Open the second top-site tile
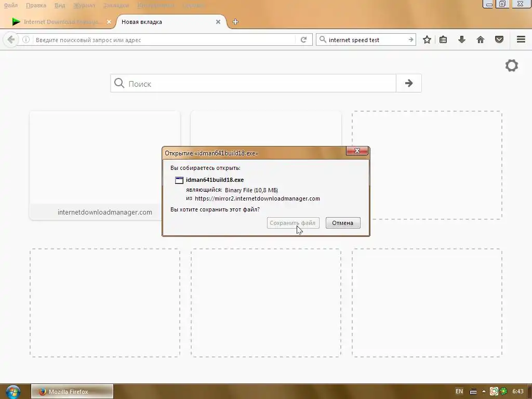Viewport: 532px width, 399px height. [x=266, y=128]
